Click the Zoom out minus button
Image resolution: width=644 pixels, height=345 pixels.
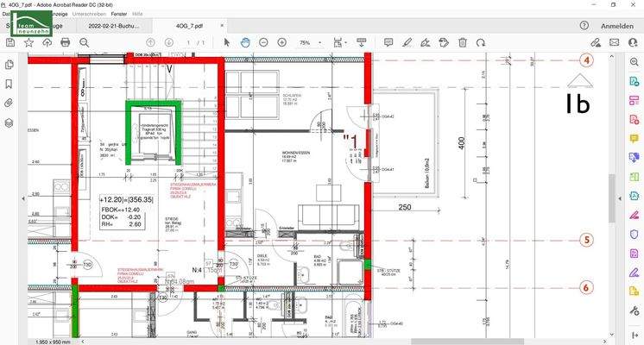tap(263, 42)
